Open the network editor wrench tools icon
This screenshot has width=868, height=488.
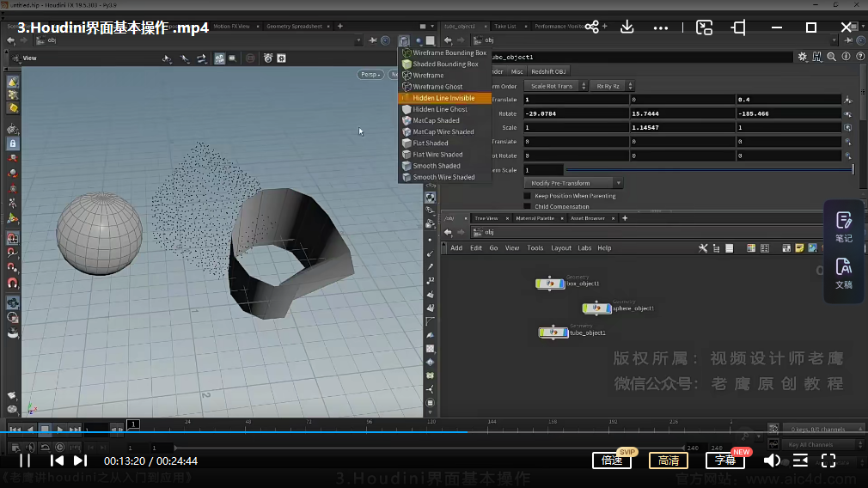(x=702, y=248)
